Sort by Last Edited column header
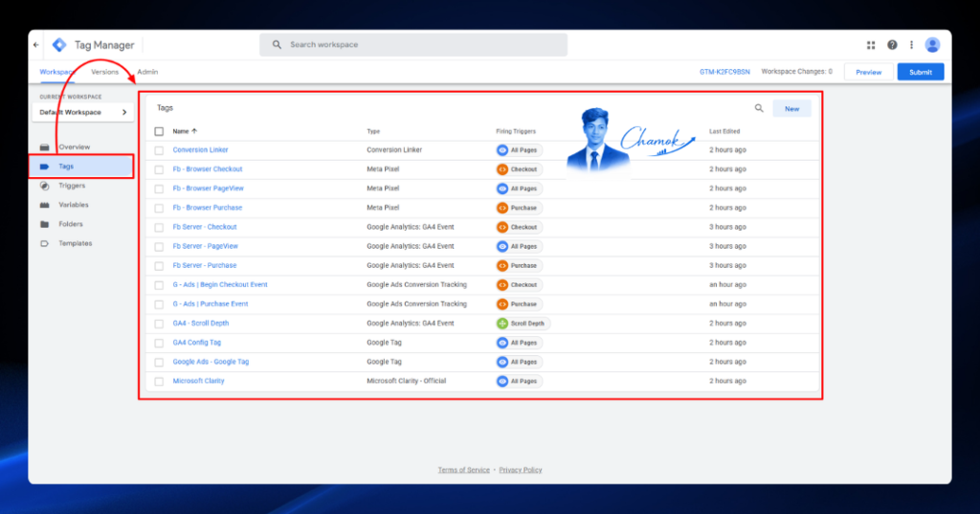Screen dimensions: 980x514 click(x=724, y=131)
